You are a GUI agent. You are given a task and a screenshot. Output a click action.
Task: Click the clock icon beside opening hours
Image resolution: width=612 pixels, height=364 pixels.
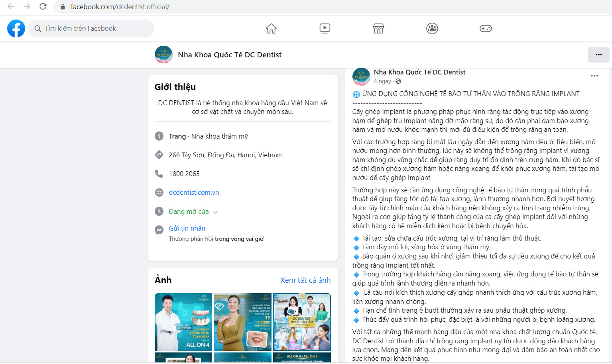click(159, 211)
